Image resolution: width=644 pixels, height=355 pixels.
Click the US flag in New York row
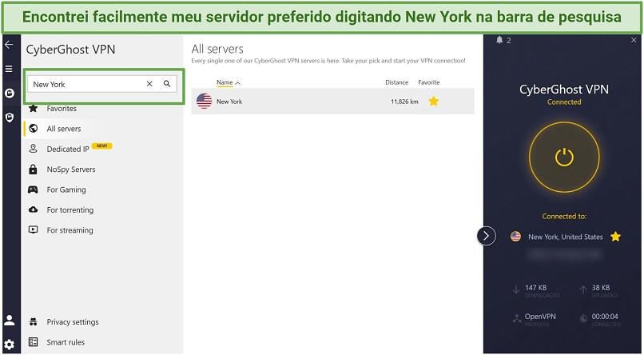point(204,101)
